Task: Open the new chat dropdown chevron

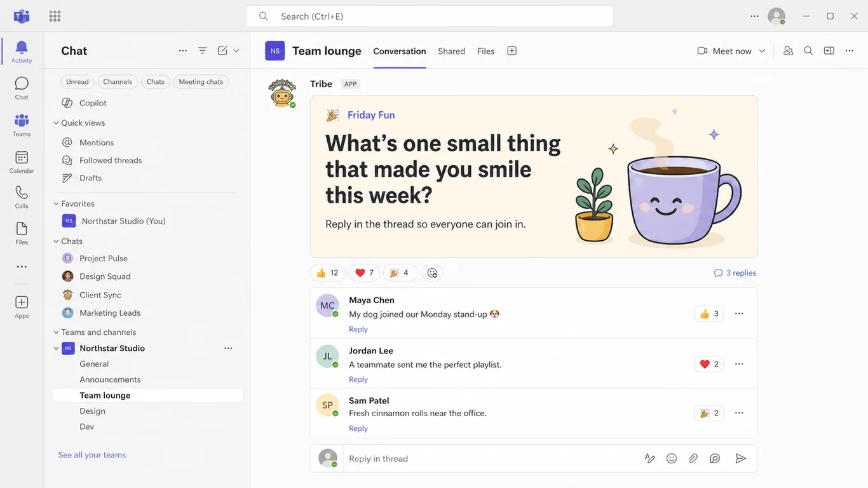Action: click(236, 51)
